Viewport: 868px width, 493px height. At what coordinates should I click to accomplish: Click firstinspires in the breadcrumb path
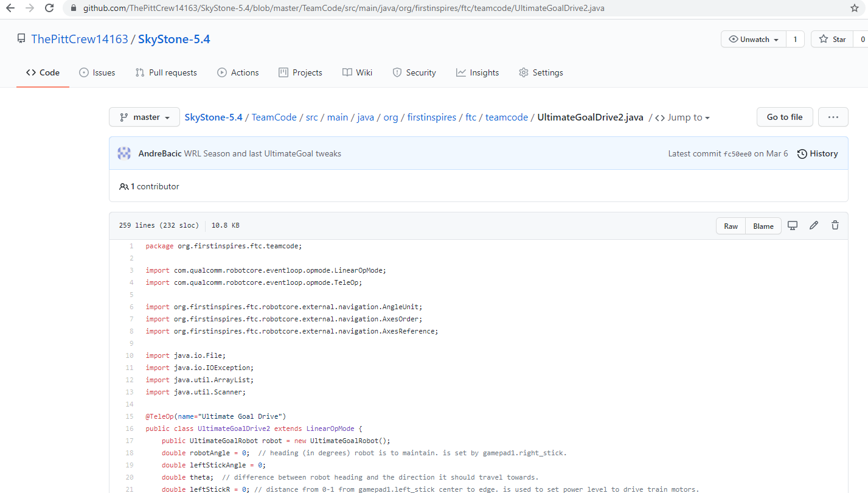point(432,117)
